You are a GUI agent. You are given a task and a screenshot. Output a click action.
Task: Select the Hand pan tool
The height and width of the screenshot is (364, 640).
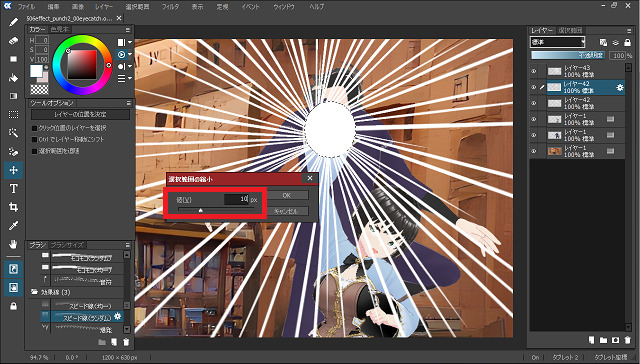click(x=13, y=244)
